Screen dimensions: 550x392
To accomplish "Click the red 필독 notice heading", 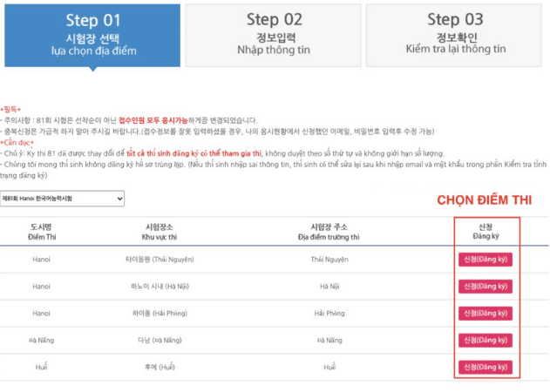I will pos(12,109).
